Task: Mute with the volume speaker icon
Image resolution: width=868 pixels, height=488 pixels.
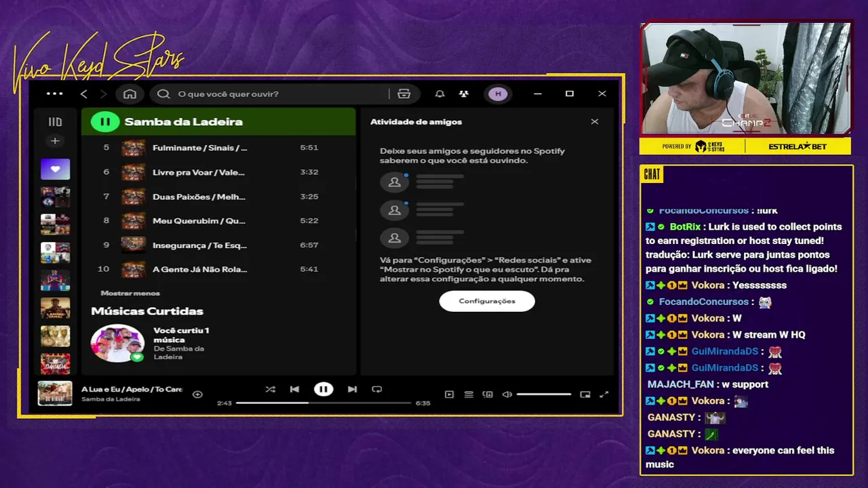Action: [507, 394]
